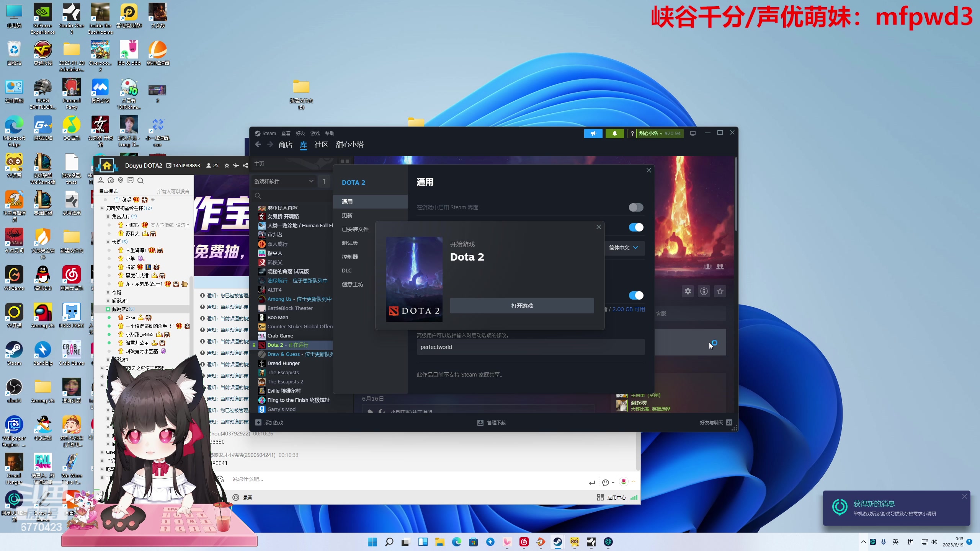Open the Steam settings gear on the Dota 2 page
Screen dimensions: 980x551
[x=687, y=291]
